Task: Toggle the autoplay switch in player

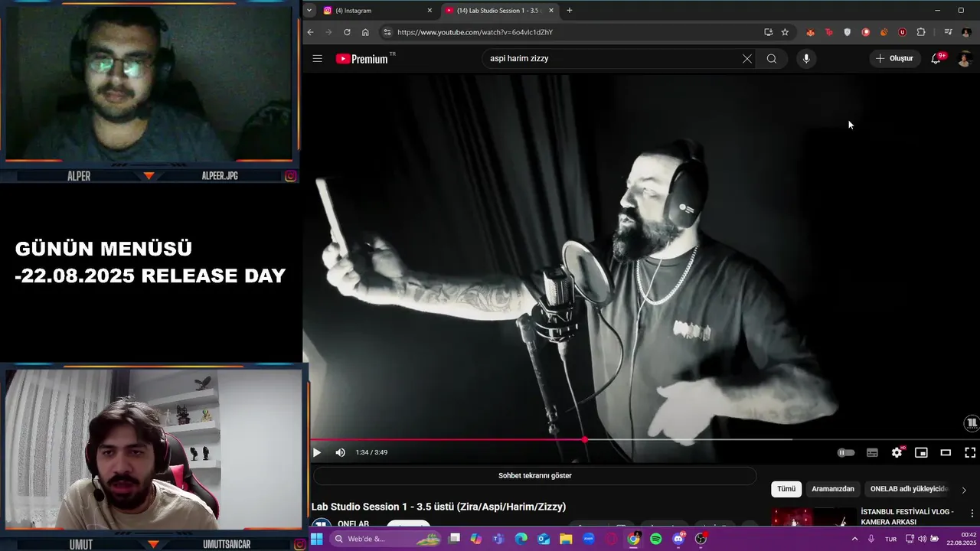Action: coord(845,452)
